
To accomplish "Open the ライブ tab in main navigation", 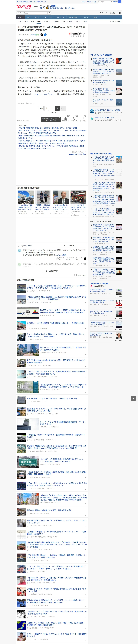I will (37, 17).
